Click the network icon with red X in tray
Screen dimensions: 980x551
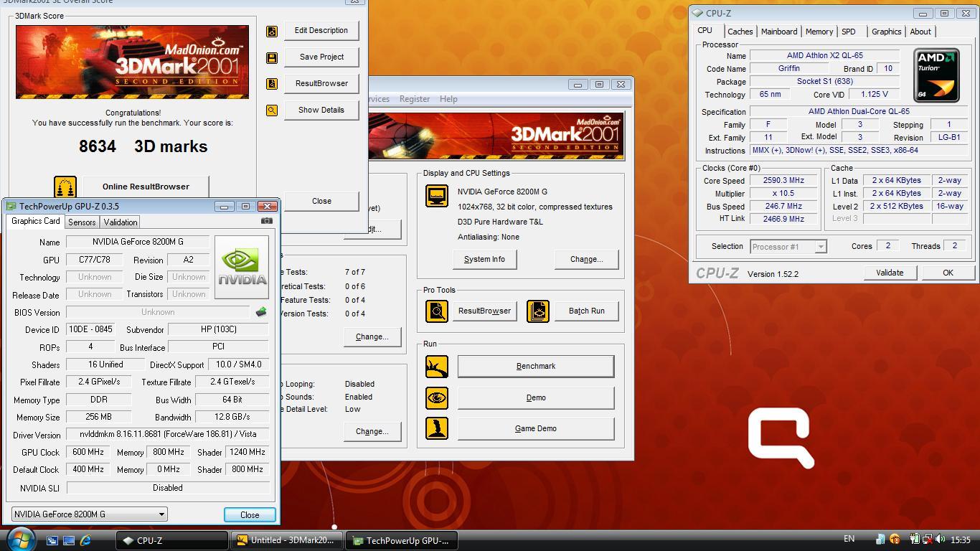point(927,540)
